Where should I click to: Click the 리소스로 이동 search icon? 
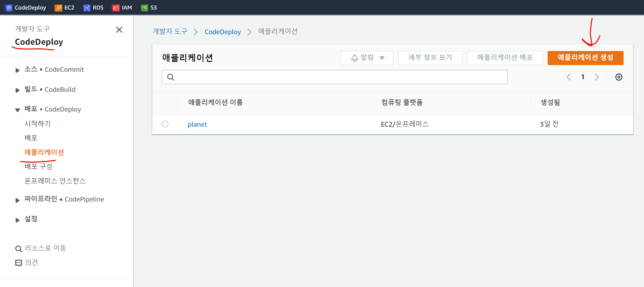19,249
